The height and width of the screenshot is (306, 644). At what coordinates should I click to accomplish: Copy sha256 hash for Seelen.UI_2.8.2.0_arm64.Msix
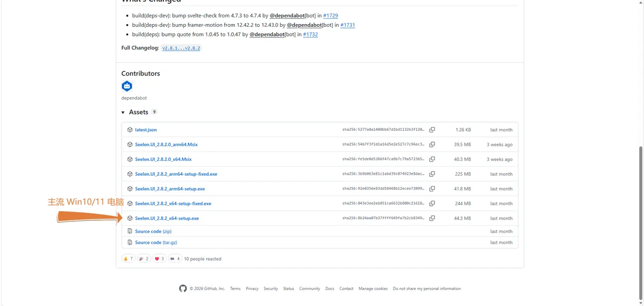[x=432, y=145]
